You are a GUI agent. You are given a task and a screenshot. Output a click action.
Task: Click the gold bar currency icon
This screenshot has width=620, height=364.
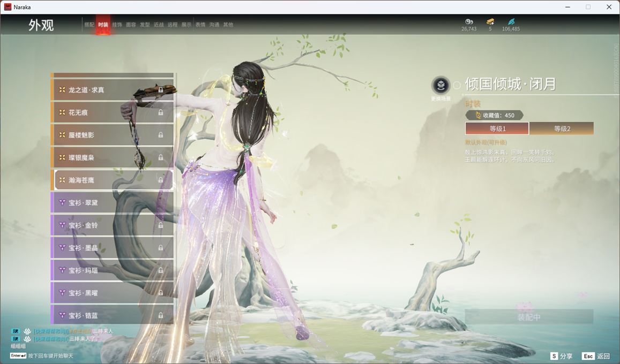tap(490, 22)
